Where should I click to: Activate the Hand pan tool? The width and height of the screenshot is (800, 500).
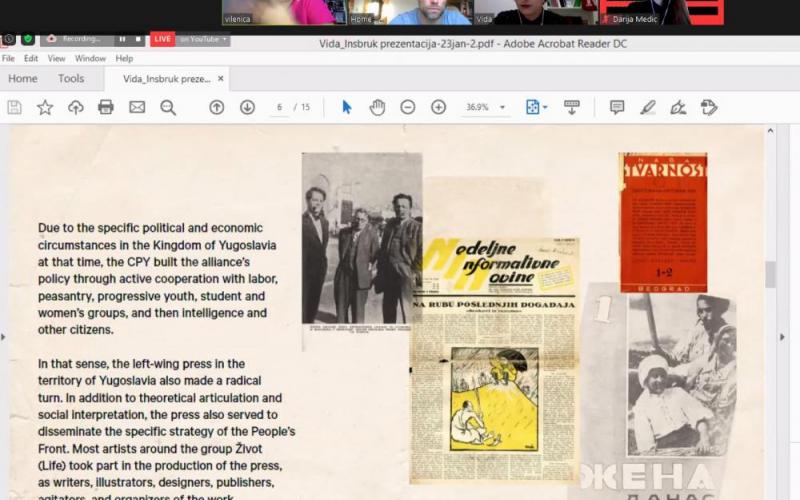[x=377, y=107]
